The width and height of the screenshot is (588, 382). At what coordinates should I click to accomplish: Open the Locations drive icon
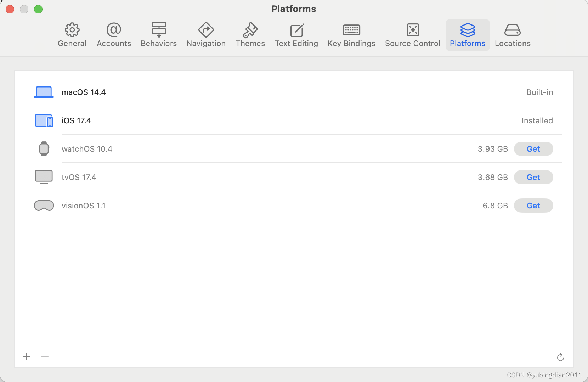[513, 30]
